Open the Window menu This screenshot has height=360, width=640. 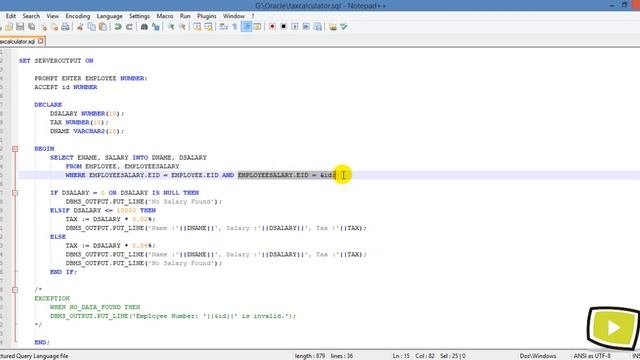pos(233,16)
